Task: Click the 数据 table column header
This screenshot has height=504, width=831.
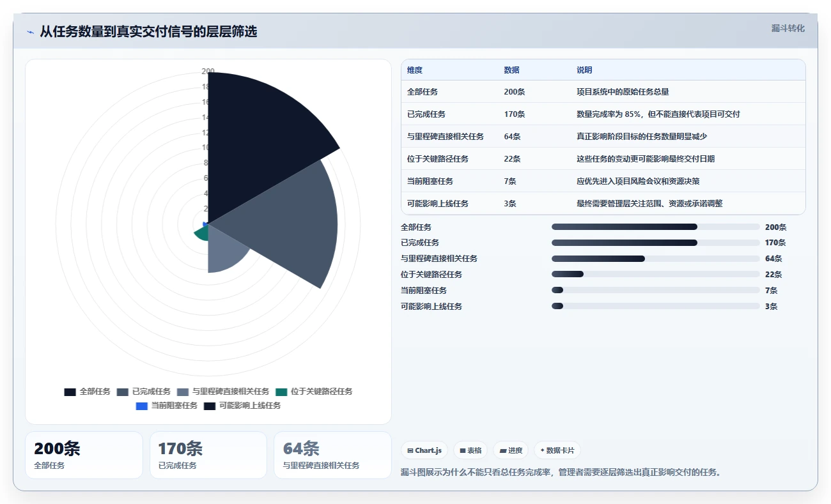Action: pos(511,70)
